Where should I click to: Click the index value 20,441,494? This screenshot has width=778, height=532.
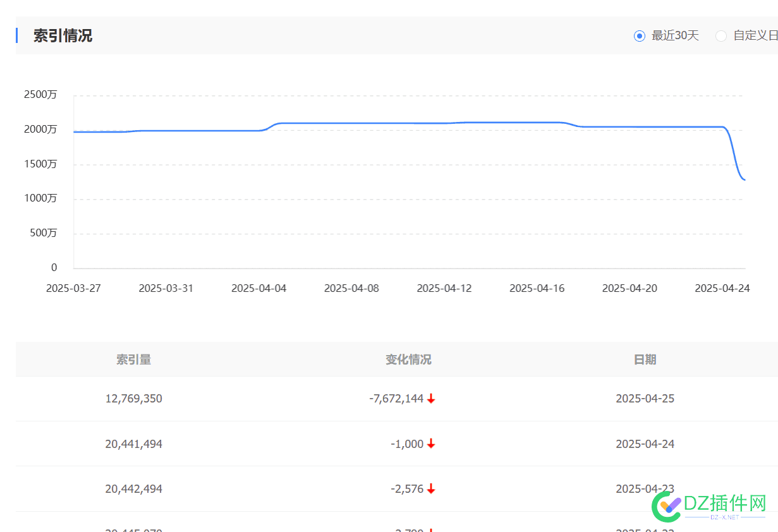133,444
